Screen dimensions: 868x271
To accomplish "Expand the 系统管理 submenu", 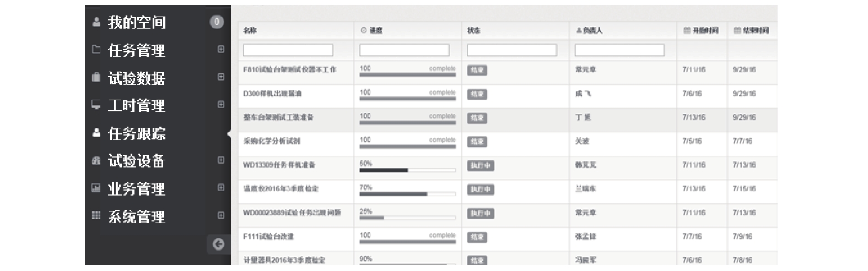I will point(221,215).
